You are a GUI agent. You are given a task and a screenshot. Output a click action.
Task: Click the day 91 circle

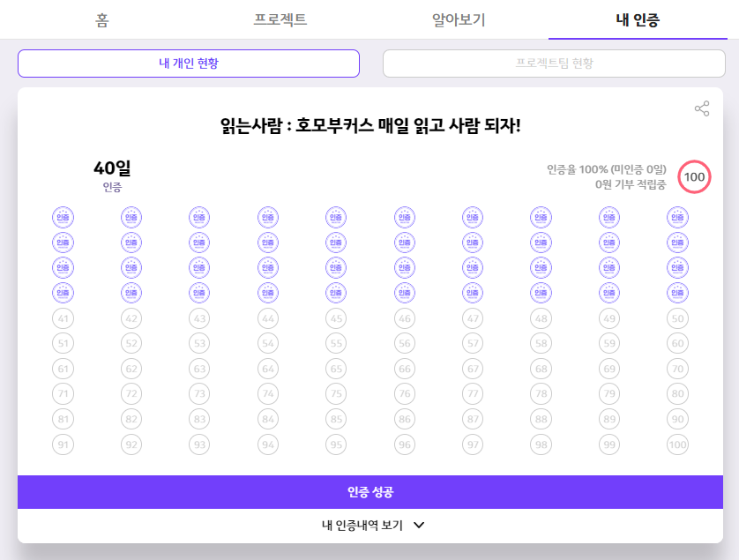point(63,444)
